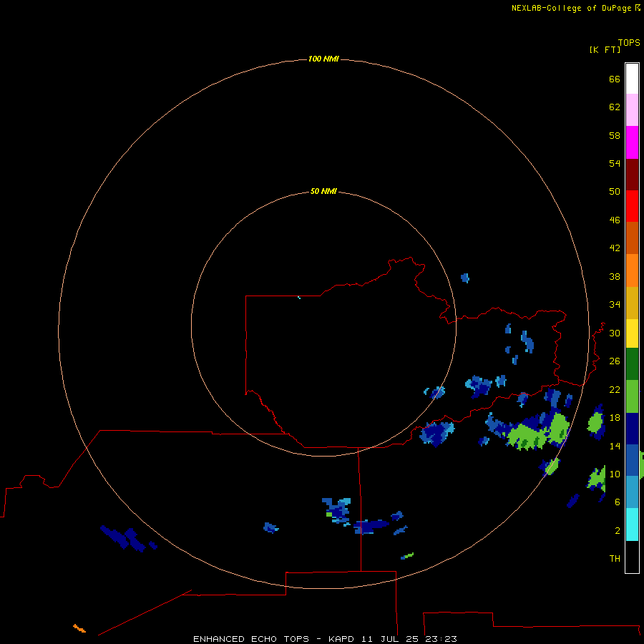Click the magenta 58 kft legend swatch
The image size is (644, 644).
click(632, 142)
